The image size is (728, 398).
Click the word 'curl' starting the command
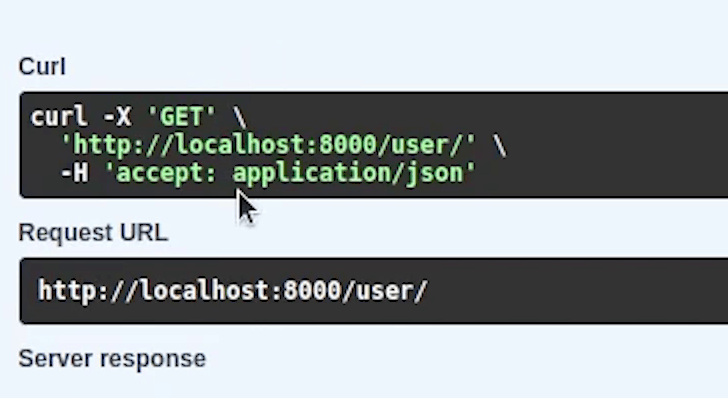[x=58, y=117]
